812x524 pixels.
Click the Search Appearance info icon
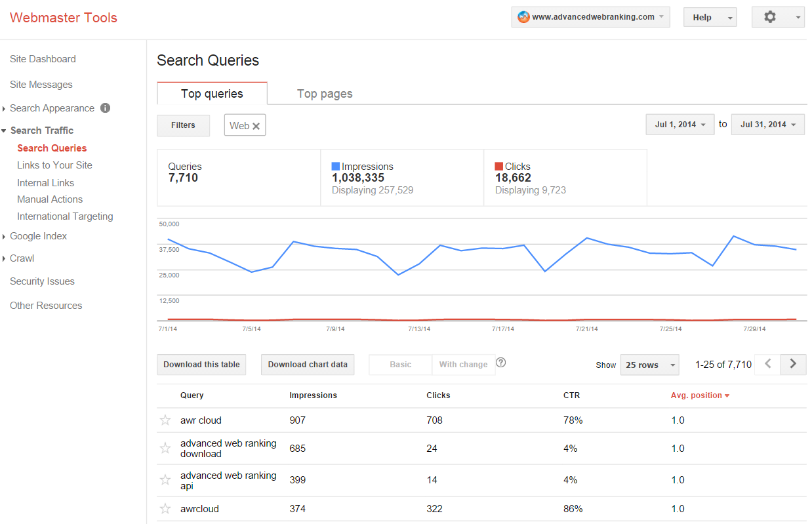pyautogui.click(x=105, y=108)
